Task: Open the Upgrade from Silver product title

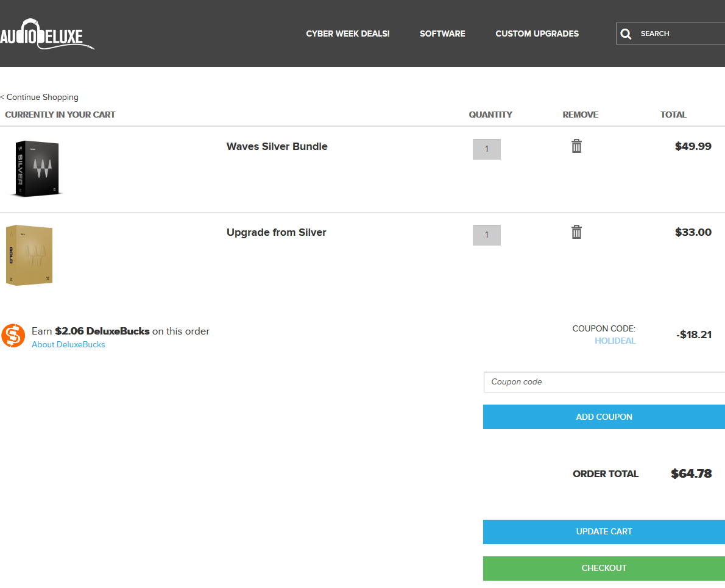Action: [277, 233]
